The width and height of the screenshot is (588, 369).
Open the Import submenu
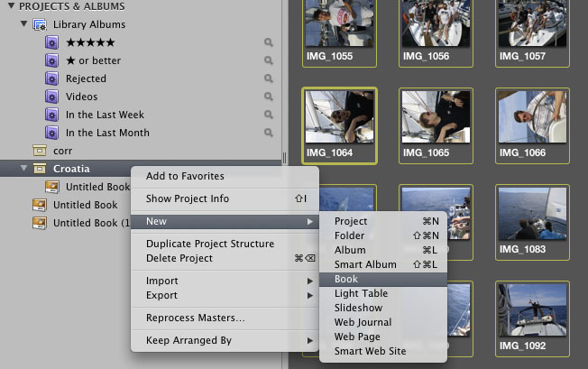click(225, 281)
